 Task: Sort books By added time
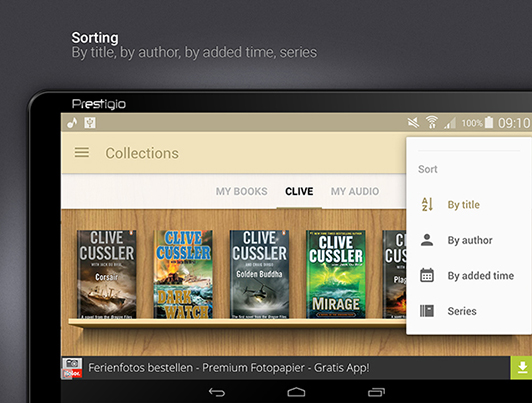480,275
